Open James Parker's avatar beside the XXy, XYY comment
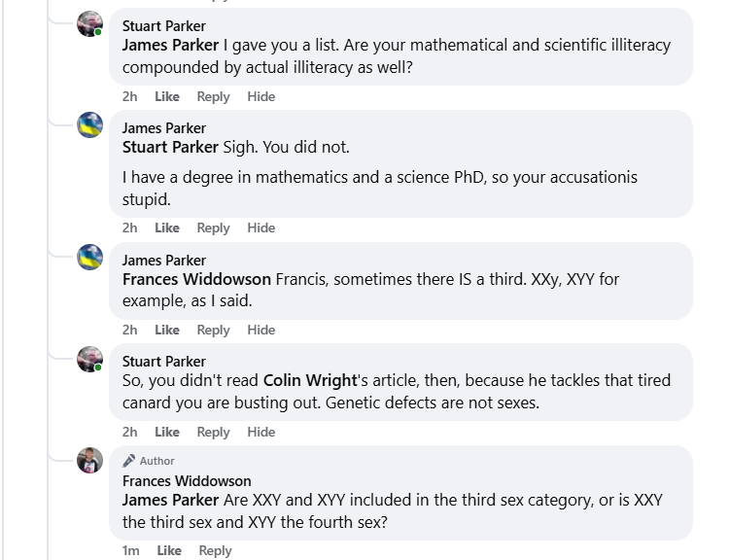 90,259
